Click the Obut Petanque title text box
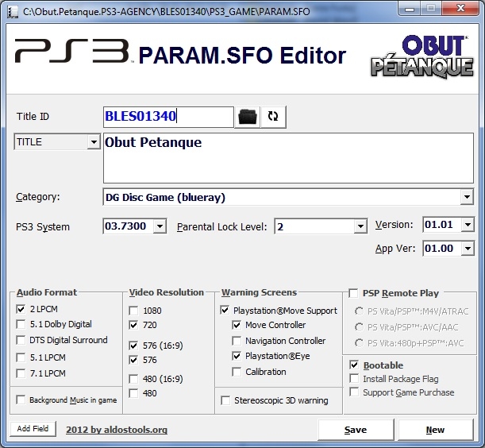Image resolution: width=485 pixels, height=448 pixels. pyautogui.click(x=288, y=158)
